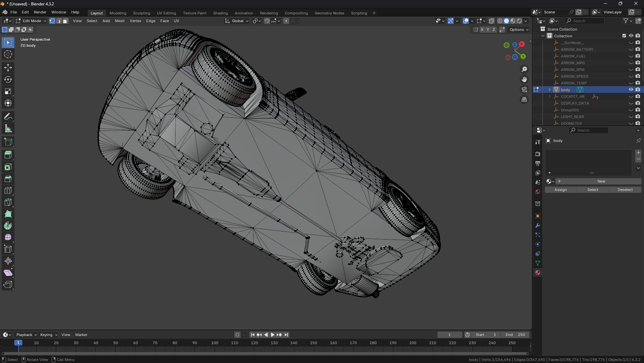Viewport: 644px width, 363px height.
Task: Open the Edit Mode dropdown
Action: pyautogui.click(x=31, y=21)
